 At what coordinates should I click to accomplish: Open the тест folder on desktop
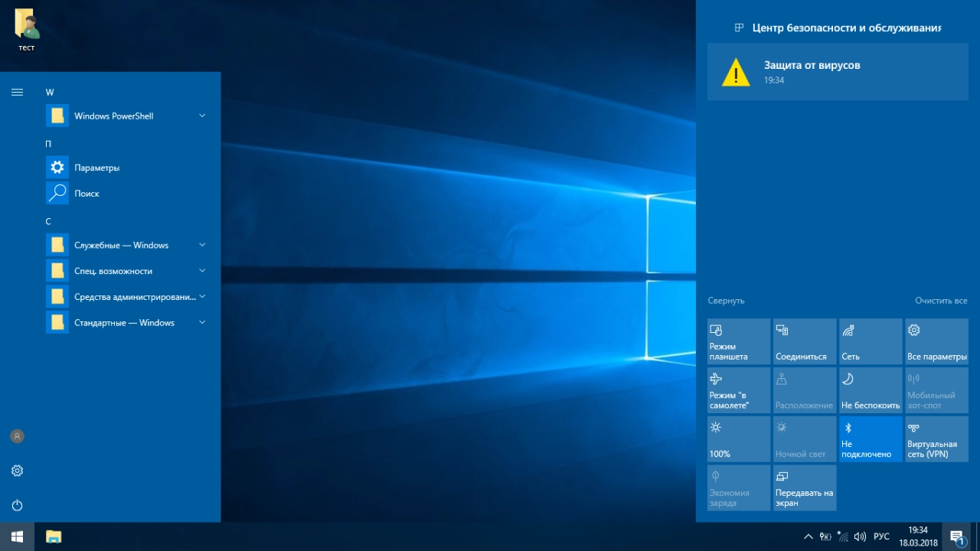(27, 29)
